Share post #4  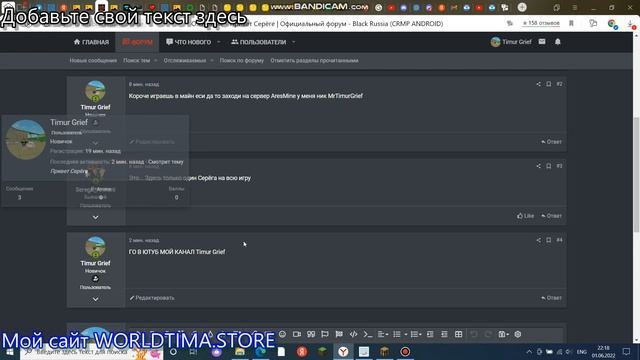click(538, 240)
